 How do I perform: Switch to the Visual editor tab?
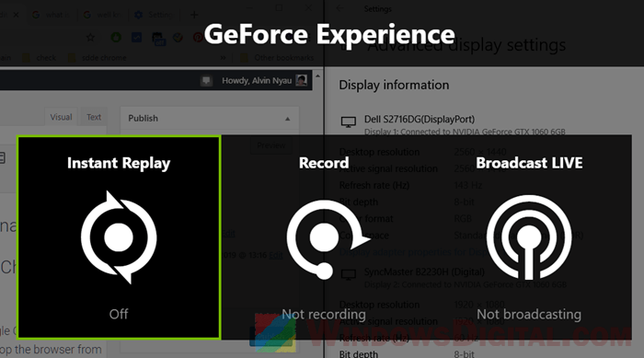pos(62,117)
